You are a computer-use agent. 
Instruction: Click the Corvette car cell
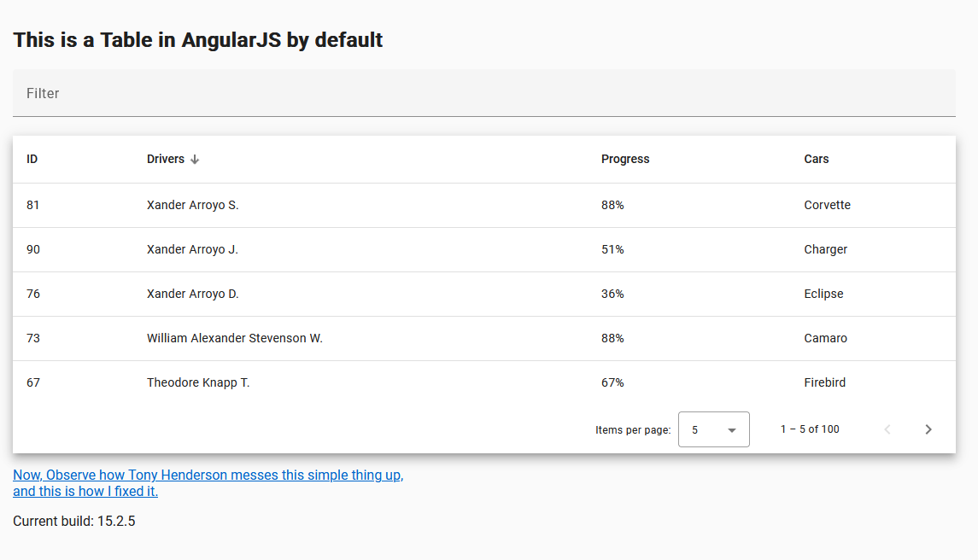click(x=827, y=206)
